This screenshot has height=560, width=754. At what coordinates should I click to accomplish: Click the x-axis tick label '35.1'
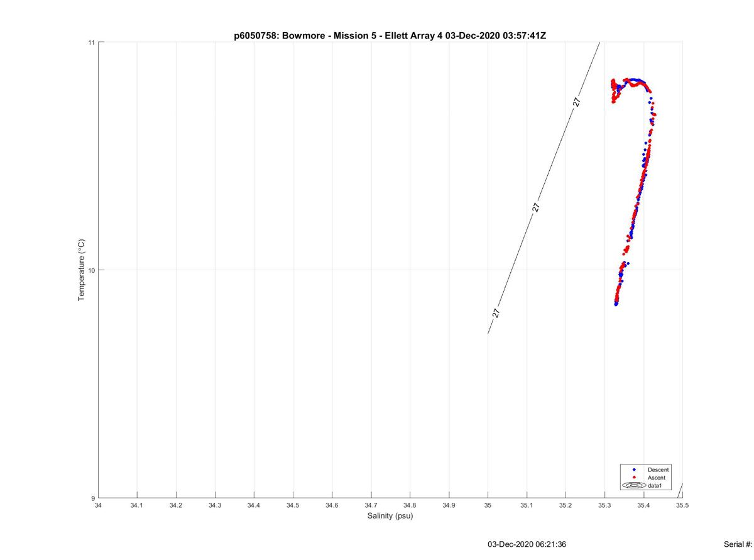[527, 505]
